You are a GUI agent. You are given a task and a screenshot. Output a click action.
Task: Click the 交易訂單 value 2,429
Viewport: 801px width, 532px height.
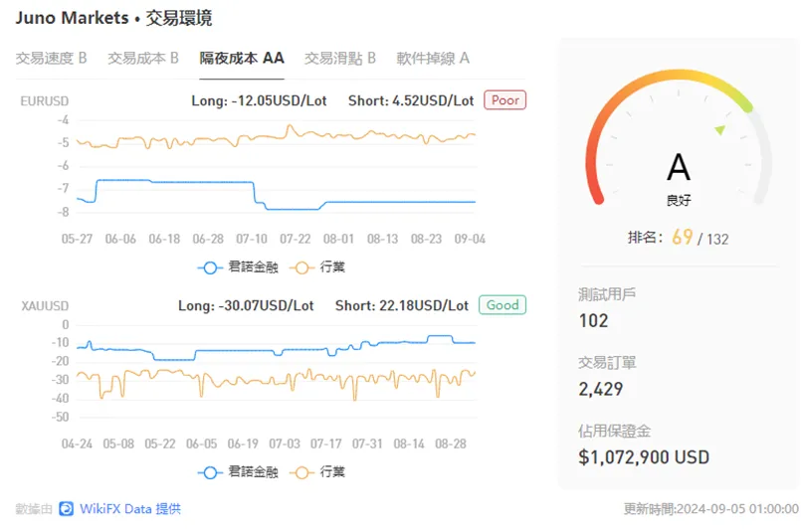pyautogui.click(x=601, y=389)
